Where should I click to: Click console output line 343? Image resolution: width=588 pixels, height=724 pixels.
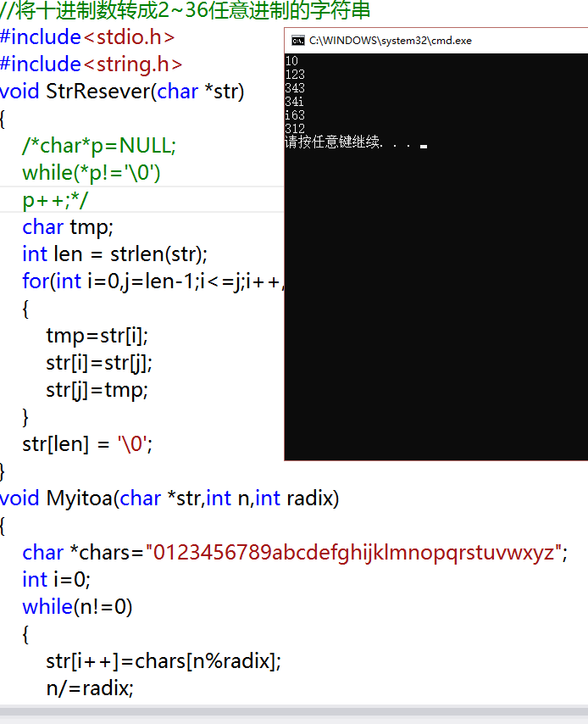(x=295, y=87)
